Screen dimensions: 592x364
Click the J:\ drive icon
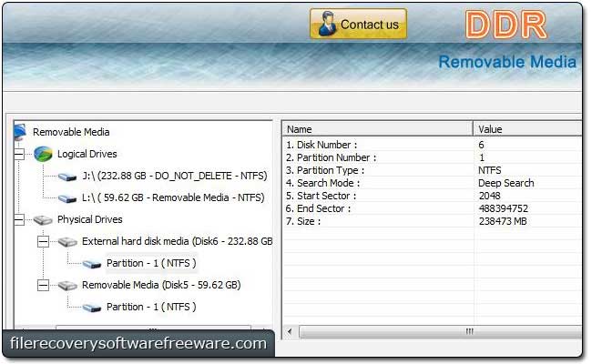coord(67,177)
